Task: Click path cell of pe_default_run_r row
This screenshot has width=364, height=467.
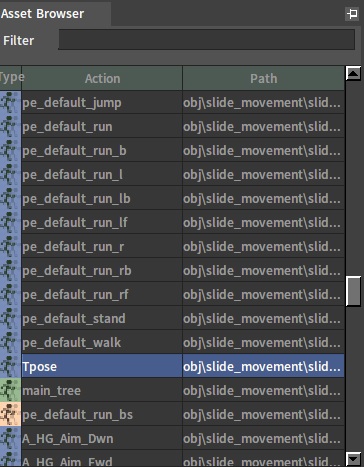Action: (x=263, y=246)
